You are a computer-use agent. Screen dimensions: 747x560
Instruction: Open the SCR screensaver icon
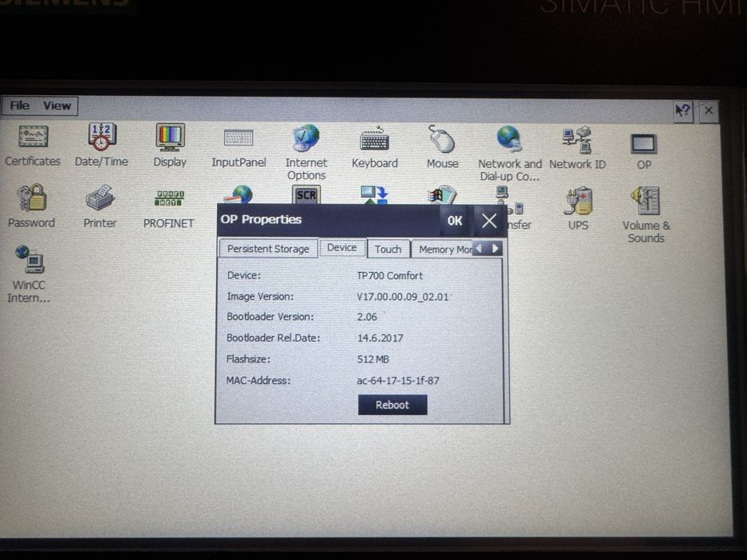[306, 194]
